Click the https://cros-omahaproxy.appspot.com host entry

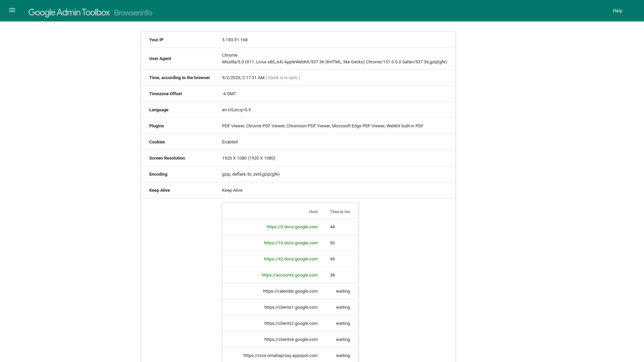point(281,356)
